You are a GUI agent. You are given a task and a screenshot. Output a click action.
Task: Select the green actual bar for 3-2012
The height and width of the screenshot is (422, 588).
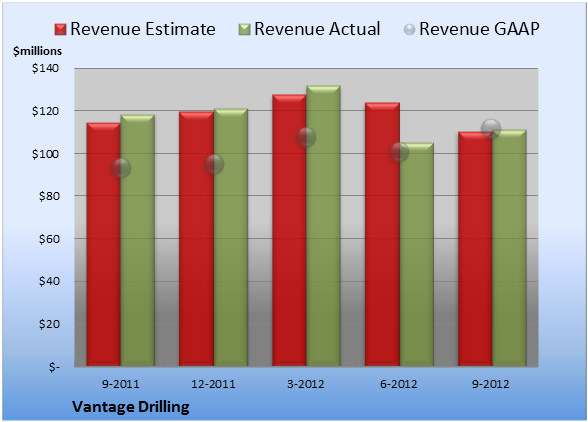(x=323, y=226)
